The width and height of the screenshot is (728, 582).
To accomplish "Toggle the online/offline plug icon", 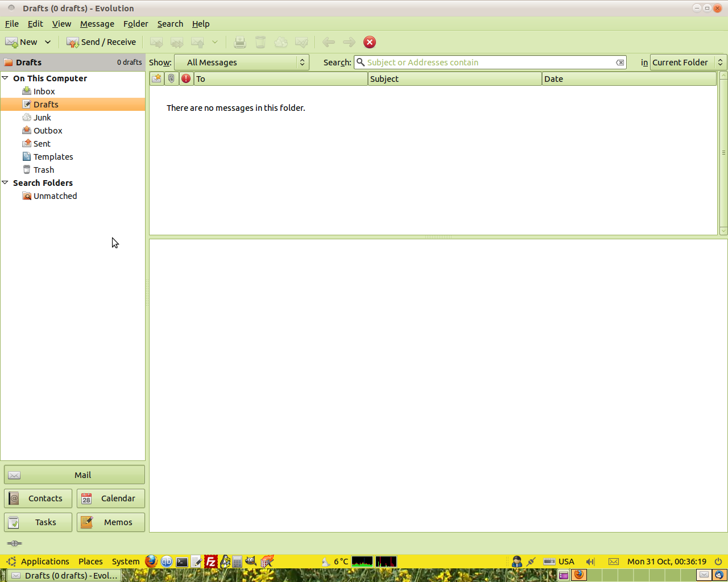I will coord(14,543).
